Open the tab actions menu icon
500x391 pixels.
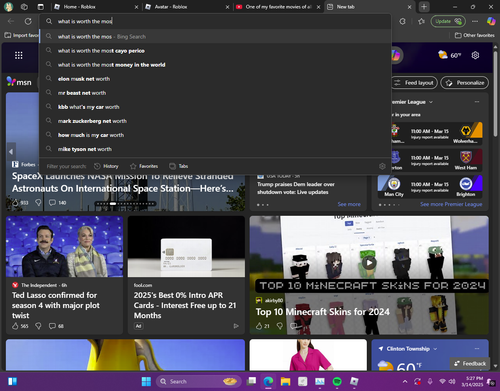(x=40, y=7)
